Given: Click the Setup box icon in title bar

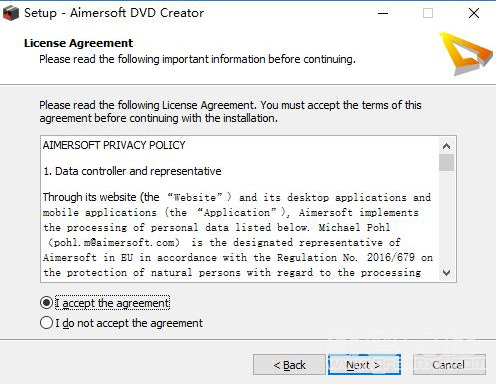Looking at the screenshot, I should pyautogui.click(x=11, y=13).
